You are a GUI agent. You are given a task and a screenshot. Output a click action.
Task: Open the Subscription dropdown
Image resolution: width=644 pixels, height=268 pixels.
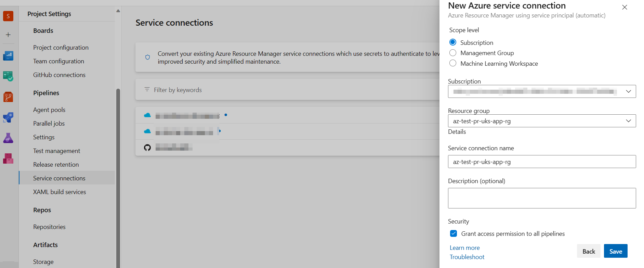[542, 91]
